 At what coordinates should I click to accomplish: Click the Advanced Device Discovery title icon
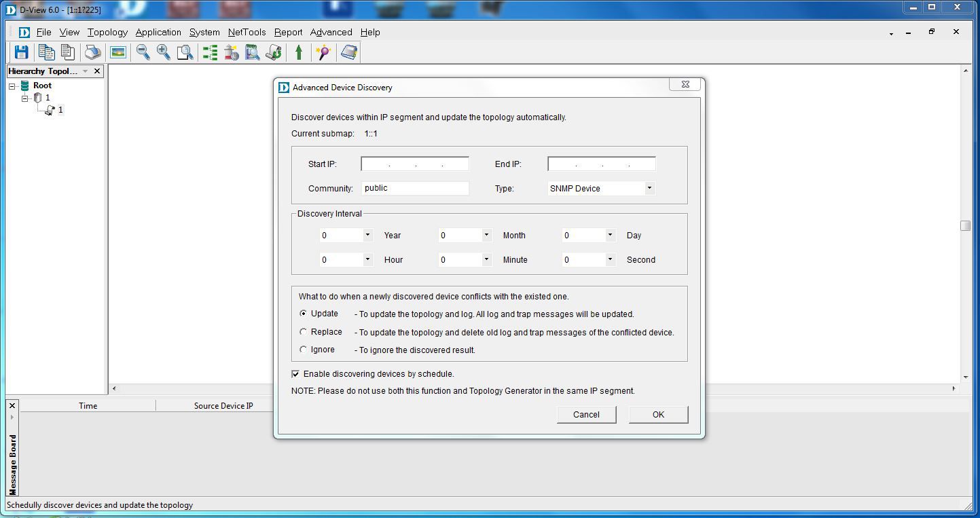(x=284, y=87)
